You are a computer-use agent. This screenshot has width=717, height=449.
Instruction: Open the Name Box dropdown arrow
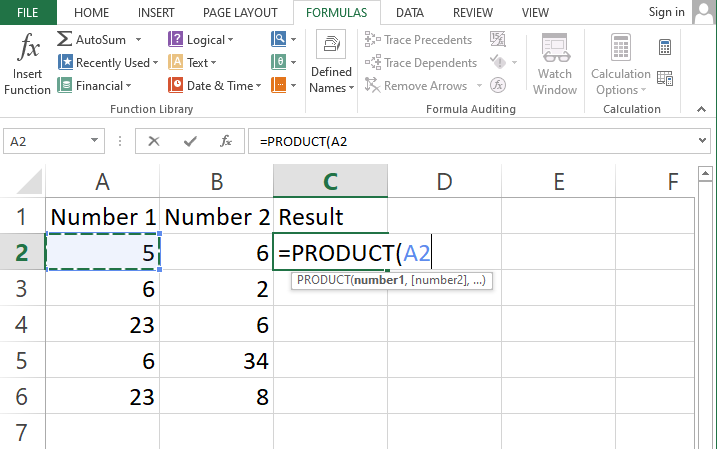pyautogui.click(x=95, y=141)
